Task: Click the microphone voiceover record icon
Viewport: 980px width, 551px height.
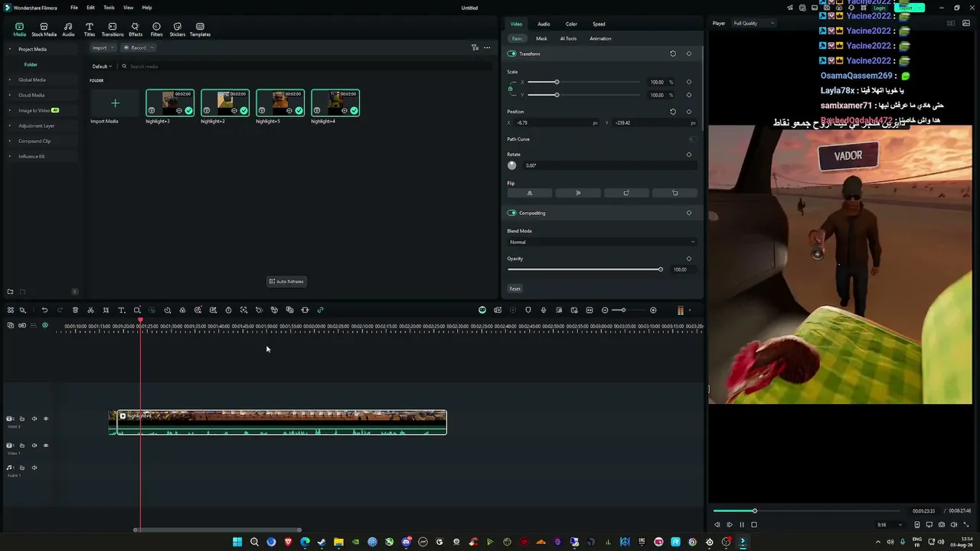Action: click(x=544, y=310)
